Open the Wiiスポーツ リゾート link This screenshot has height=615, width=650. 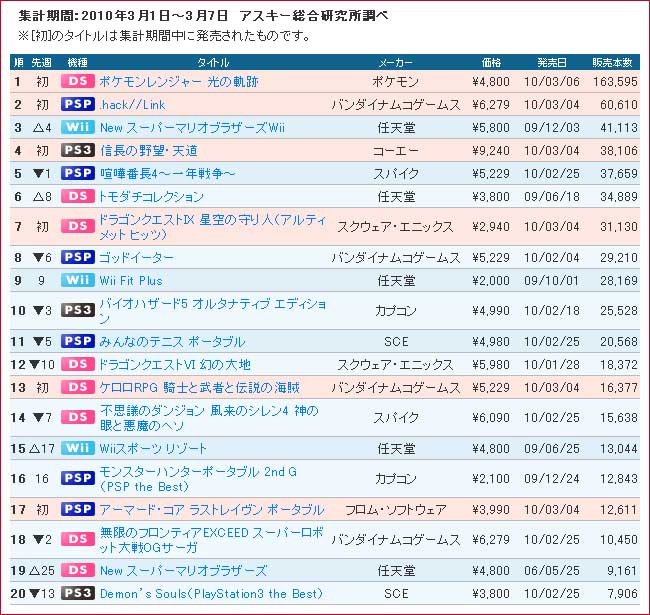pos(153,448)
